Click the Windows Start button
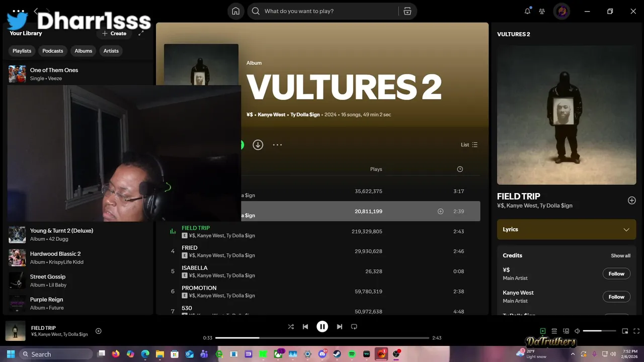The height and width of the screenshot is (362, 644). click(11, 354)
